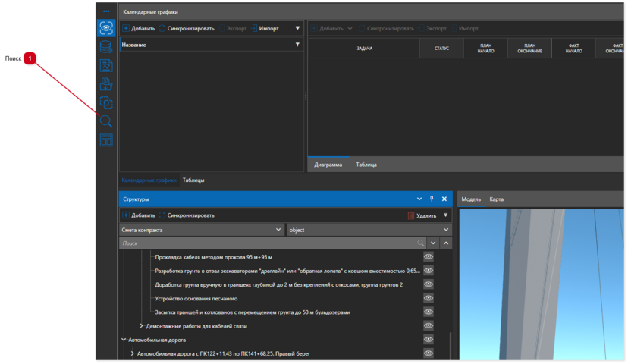Screen dimensions: 628x364
Task: Toggle eye for Прокладка кабеля методом прокола
Action: (429, 257)
